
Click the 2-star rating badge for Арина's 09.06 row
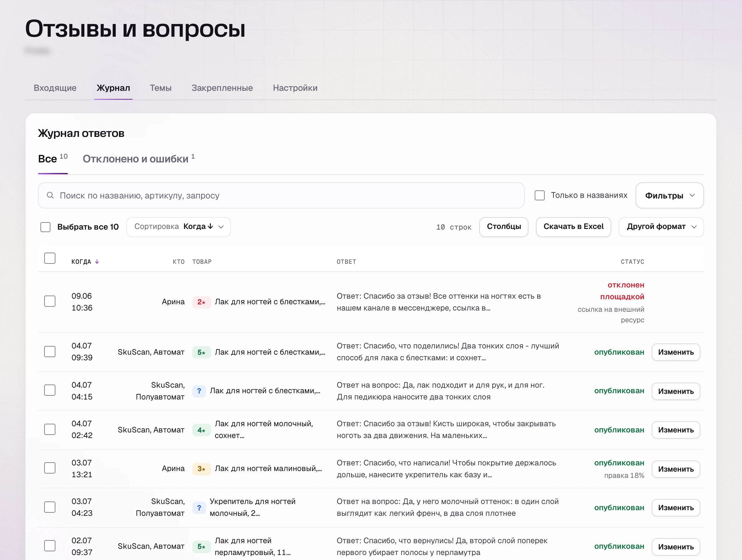[201, 302]
